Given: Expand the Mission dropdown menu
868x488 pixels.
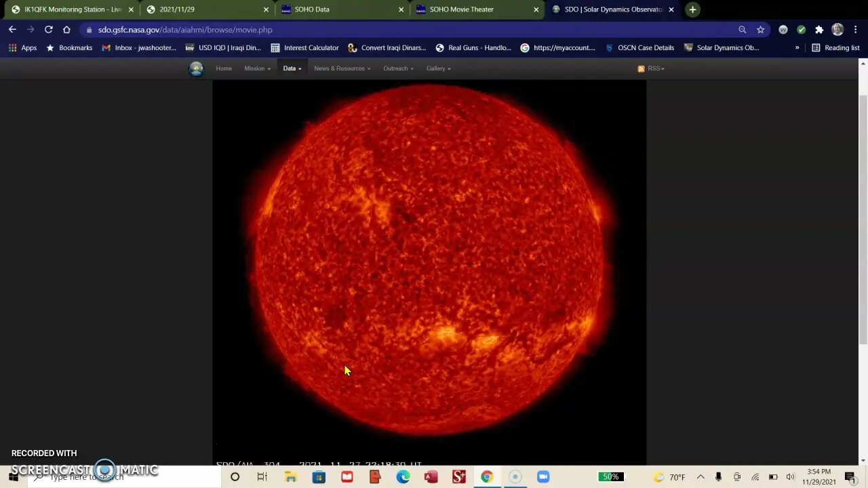Looking at the screenshot, I should 257,68.
